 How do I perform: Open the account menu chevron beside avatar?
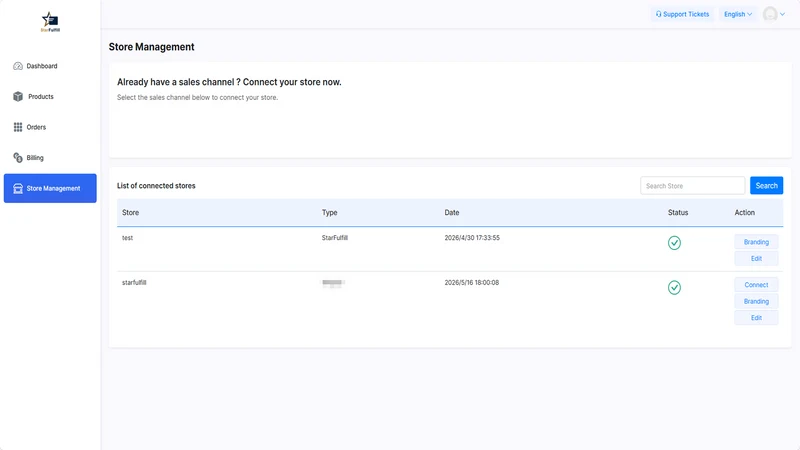(783, 14)
